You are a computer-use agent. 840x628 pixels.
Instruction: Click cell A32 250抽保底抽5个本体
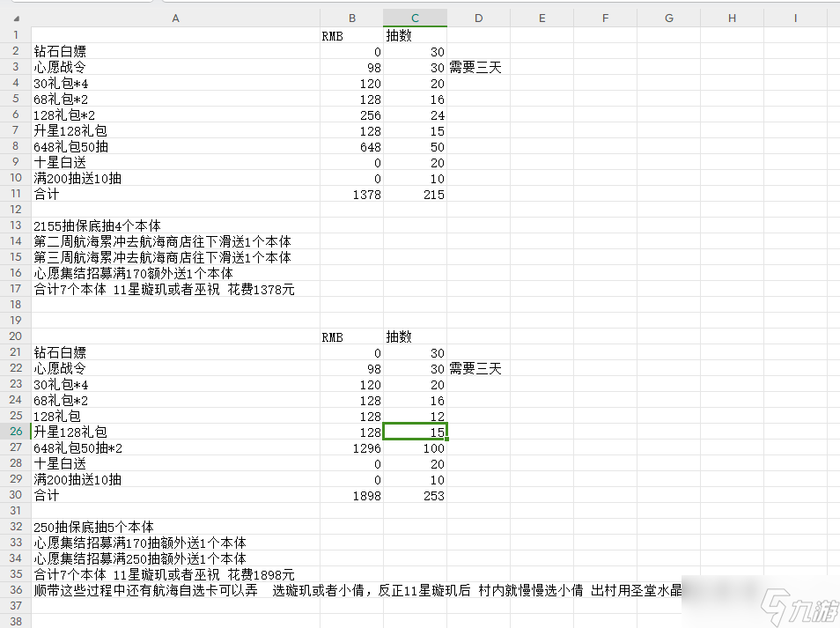tap(176, 527)
